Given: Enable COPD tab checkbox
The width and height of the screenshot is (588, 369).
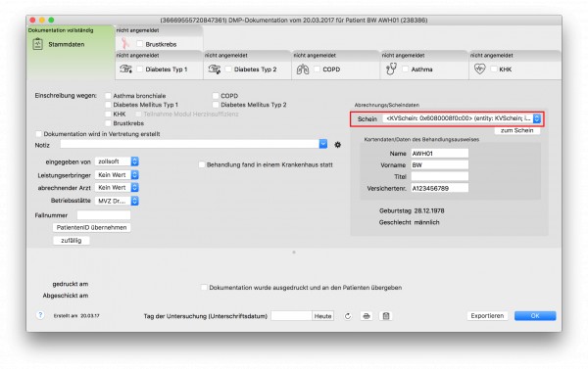Looking at the screenshot, I should [317, 69].
